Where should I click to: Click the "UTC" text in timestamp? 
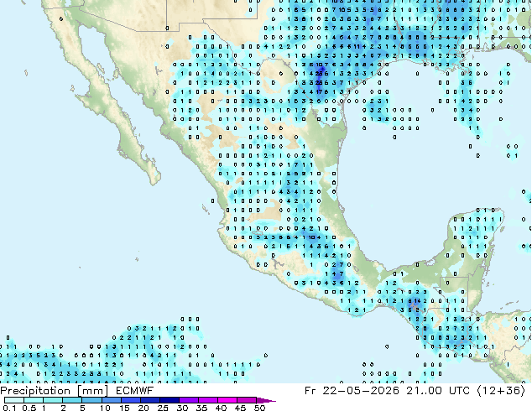pos(459,391)
